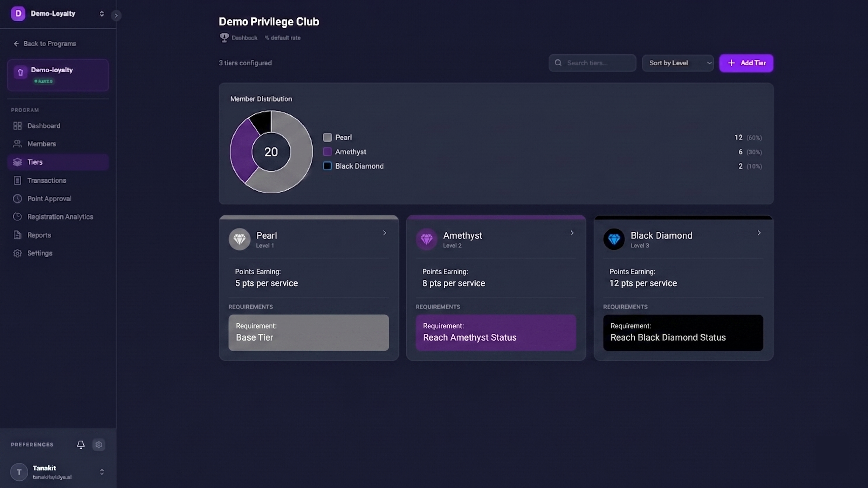Click the back arrow icon beside Back to Programs
Viewport: 868px width, 488px height.
coord(16,44)
